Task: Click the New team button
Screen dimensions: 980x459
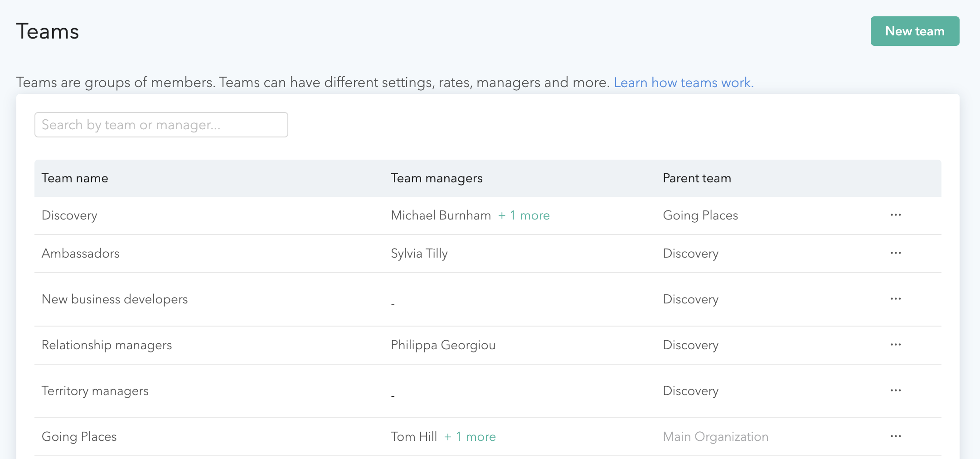Action: (914, 31)
